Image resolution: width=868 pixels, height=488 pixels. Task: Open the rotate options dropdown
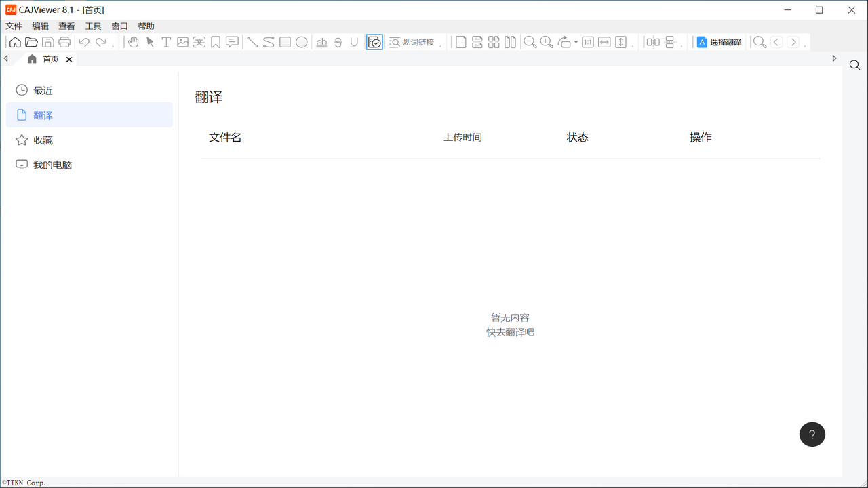(x=575, y=41)
